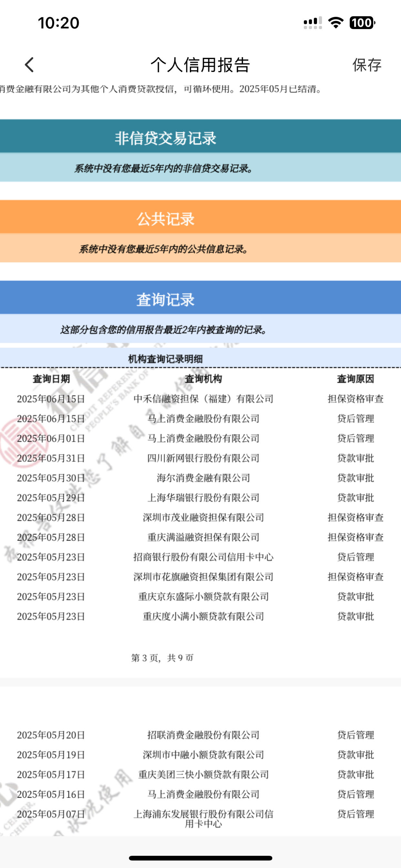This screenshot has height=868, width=401.
Task: Tap the 2025年05月20日 date cell
Action: 51,735
